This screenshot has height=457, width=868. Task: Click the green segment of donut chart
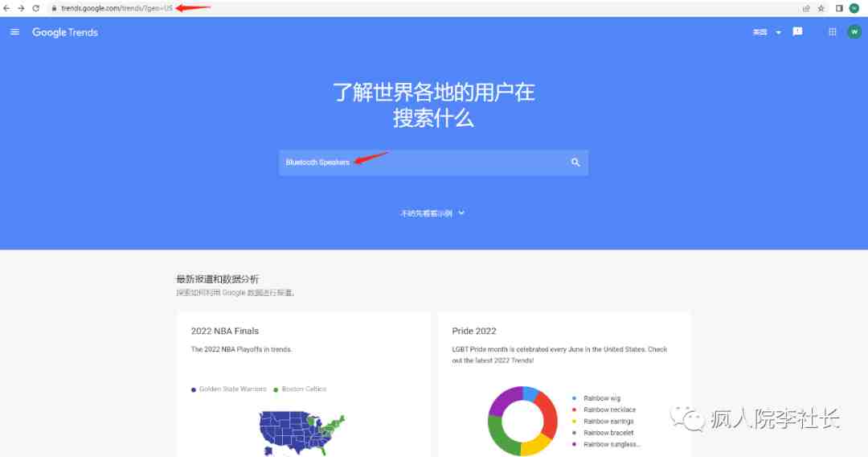coord(501,437)
